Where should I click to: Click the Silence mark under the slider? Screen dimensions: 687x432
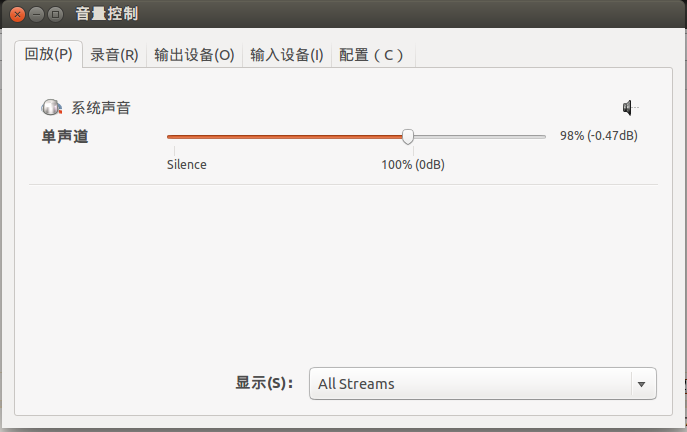pos(187,165)
